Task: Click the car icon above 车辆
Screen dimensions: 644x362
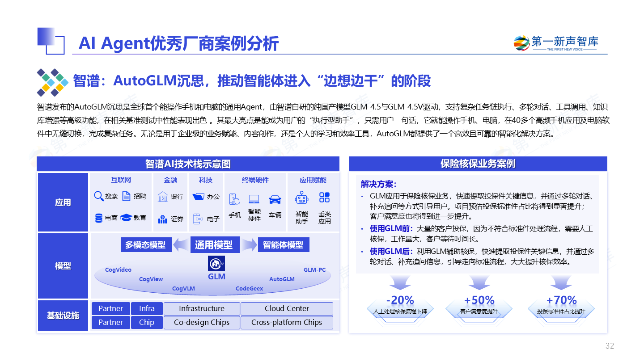Action: 275,199
